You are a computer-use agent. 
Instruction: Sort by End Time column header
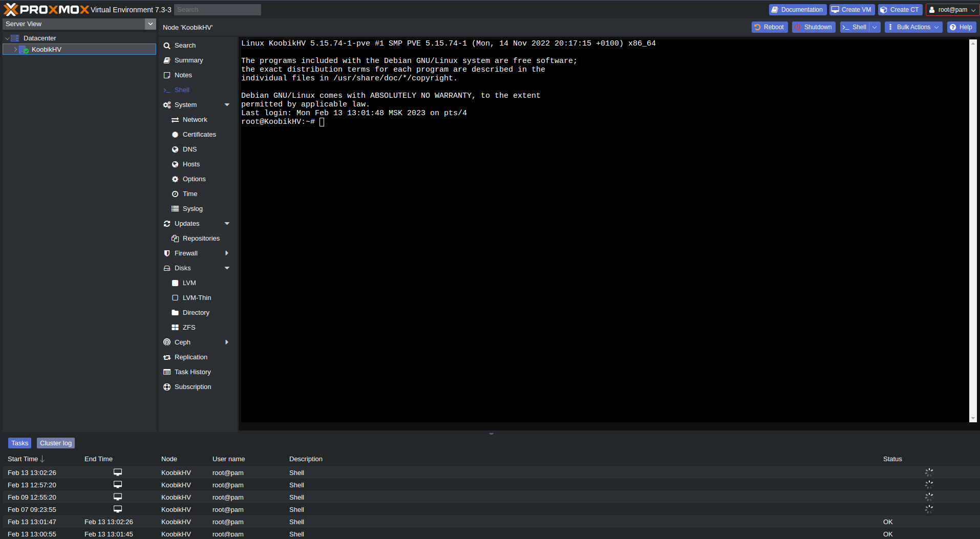coord(98,459)
